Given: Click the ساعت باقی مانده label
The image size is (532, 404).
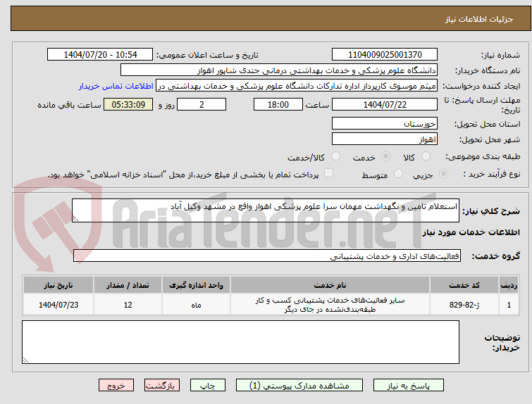Looking at the screenshot, I should [x=69, y=105].
